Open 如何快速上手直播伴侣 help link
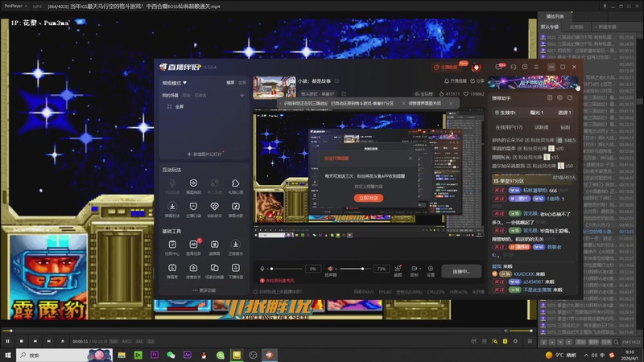This screenshot has height=362, width=644. [277, 292]
